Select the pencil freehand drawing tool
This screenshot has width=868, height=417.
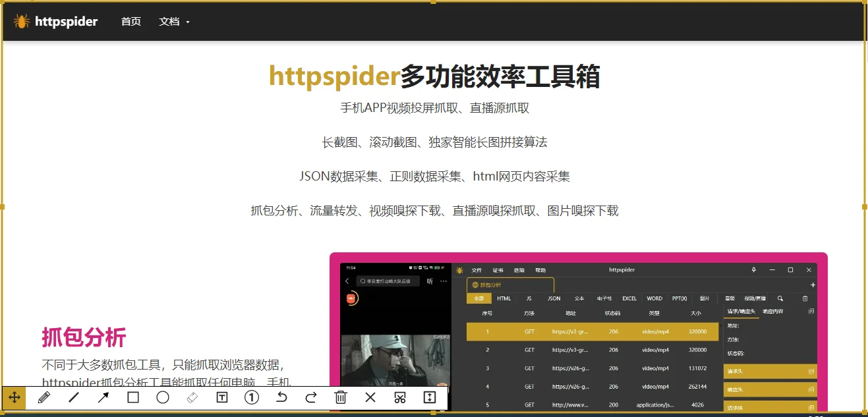(44, 397)
